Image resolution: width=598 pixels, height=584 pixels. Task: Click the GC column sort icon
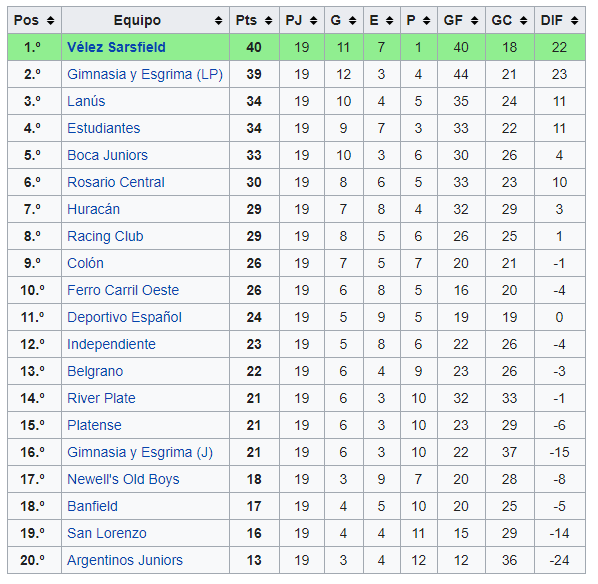tap(524, 21)
